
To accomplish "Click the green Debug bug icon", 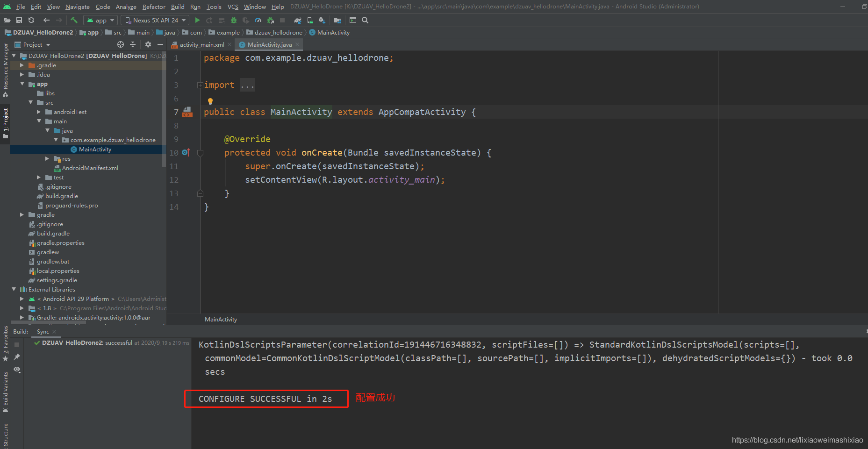I will (234, 20).
